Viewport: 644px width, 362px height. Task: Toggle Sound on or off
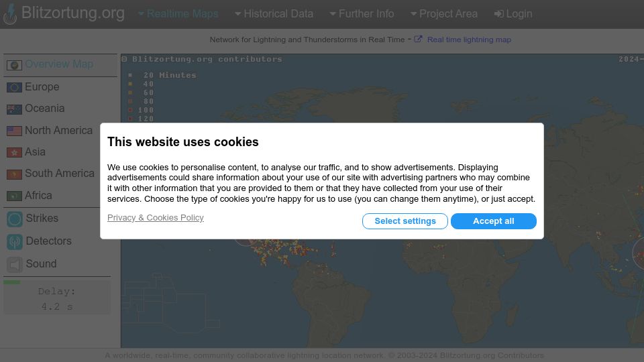[41, 264]
